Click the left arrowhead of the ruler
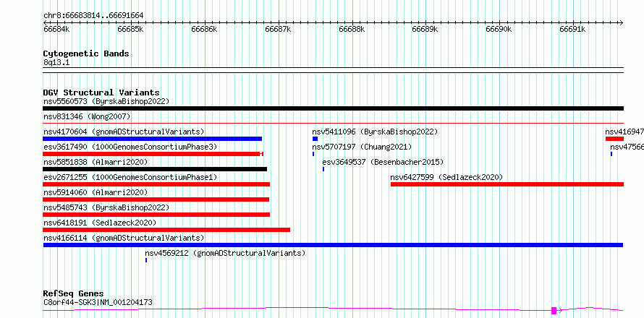 pyautogui.click(x=45, y=22)
